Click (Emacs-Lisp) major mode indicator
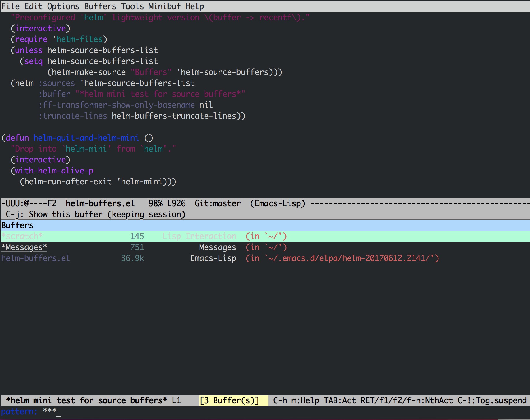Viewport: 530px width, 420px height. click(278, 203)
